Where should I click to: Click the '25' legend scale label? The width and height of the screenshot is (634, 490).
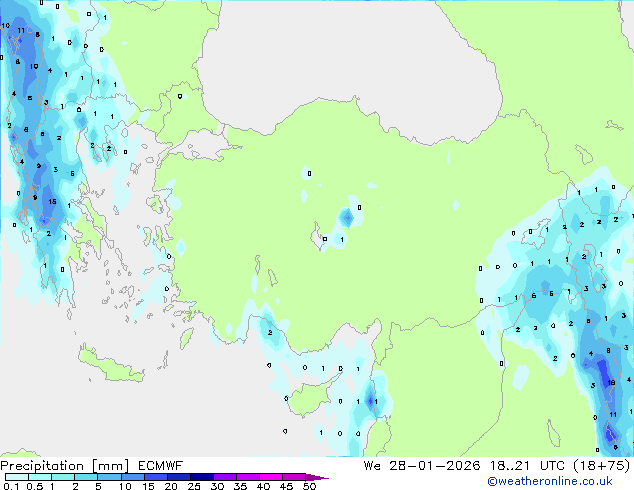click(194, 486)
